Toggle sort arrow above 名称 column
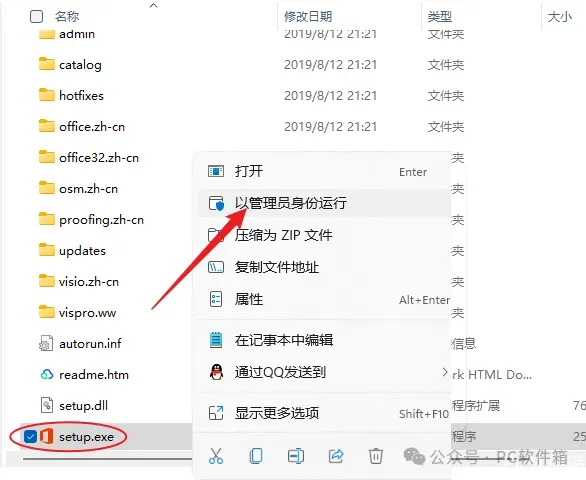586x480 pixels. tap(154, 5)
